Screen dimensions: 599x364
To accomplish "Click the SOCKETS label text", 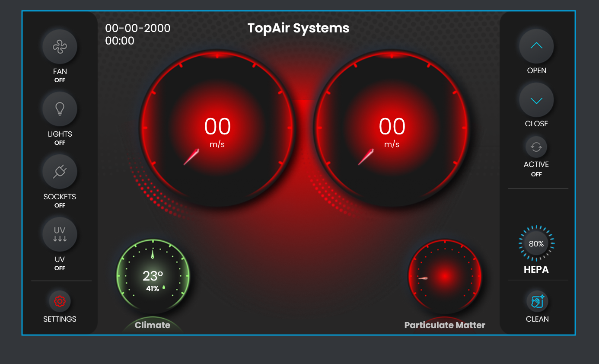I will [x=60, y=197].
